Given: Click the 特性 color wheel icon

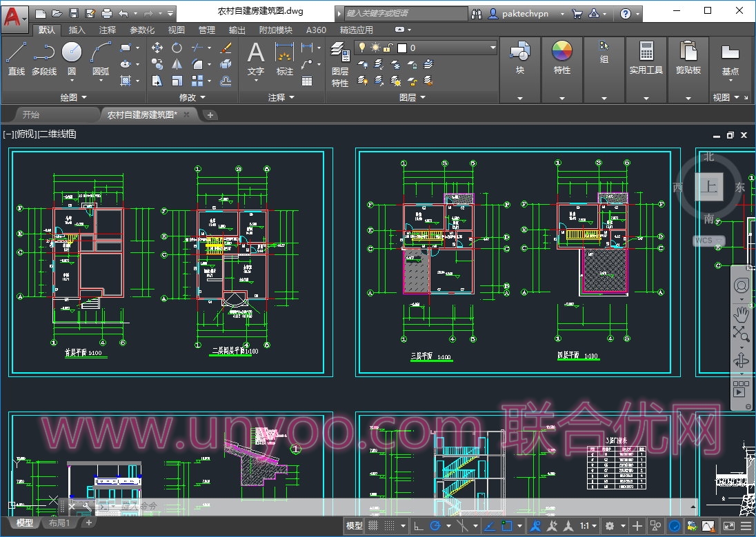Looking at the screenshot, I should tap(562, 58).
